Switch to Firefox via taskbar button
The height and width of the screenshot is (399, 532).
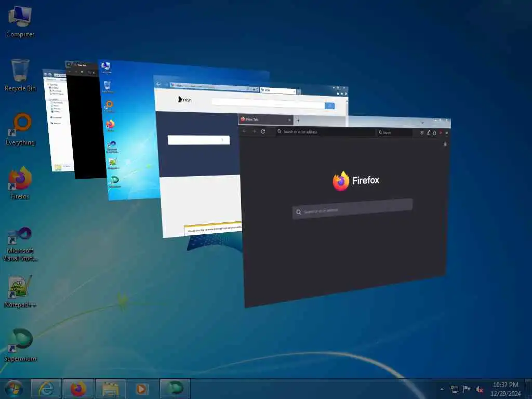(78, 389)
